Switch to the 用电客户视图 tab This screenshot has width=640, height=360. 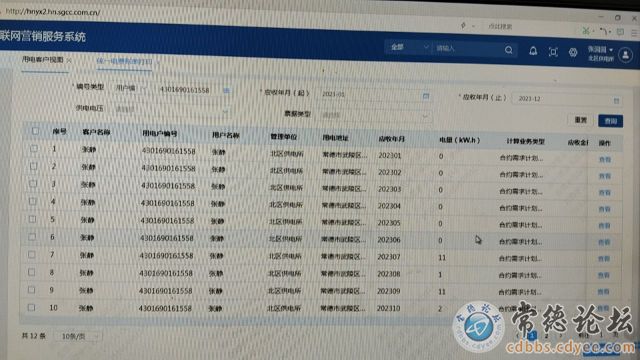[42, 60]
